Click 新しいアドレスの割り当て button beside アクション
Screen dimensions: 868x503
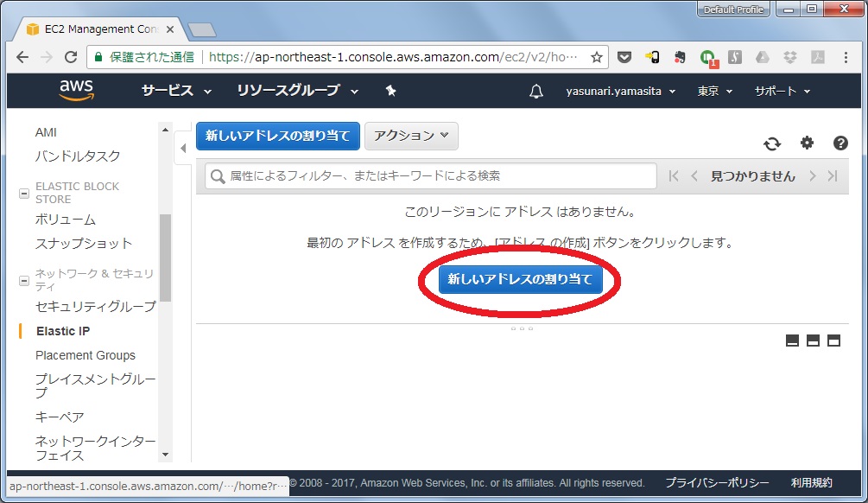[x=278, y=136]
